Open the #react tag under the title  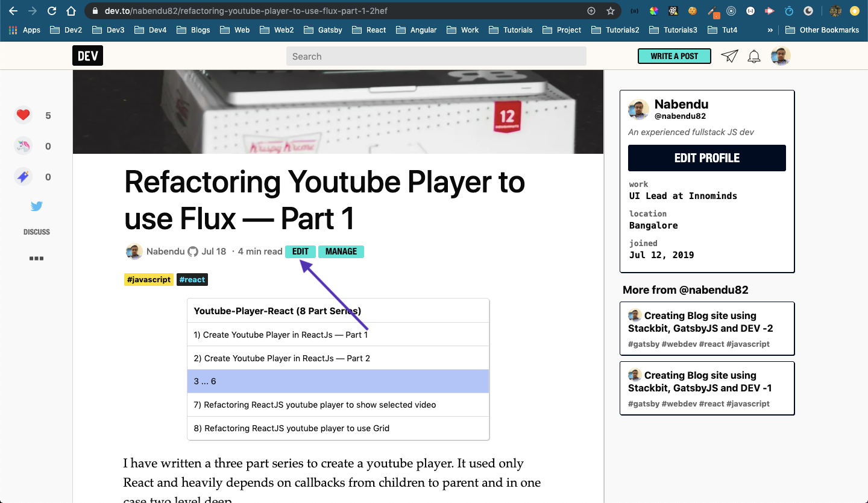192,280
